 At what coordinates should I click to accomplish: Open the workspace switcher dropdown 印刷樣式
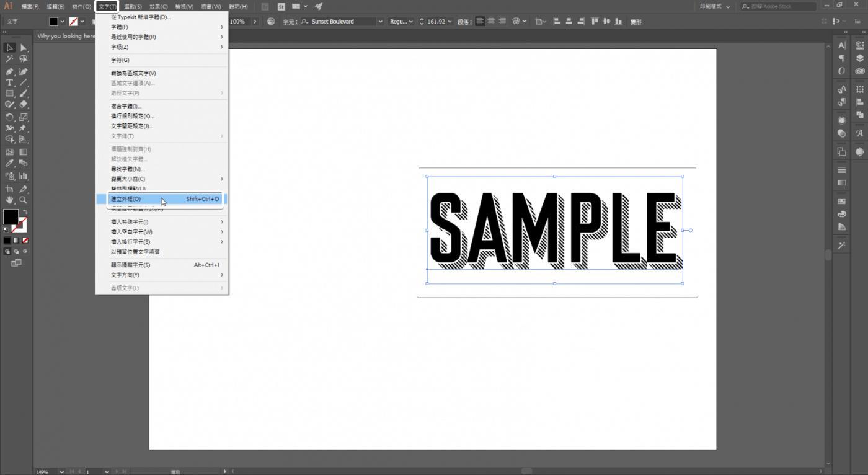pyautogui.click(x=715, y=6)
